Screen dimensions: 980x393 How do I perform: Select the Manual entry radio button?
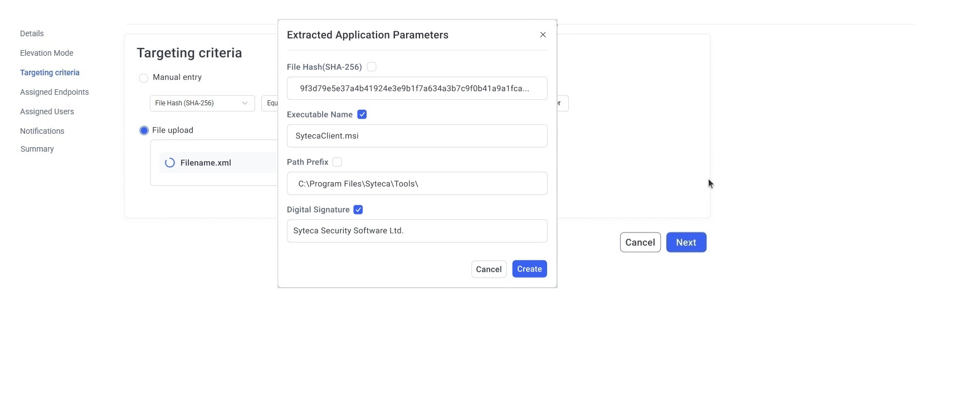click(144, 77)
